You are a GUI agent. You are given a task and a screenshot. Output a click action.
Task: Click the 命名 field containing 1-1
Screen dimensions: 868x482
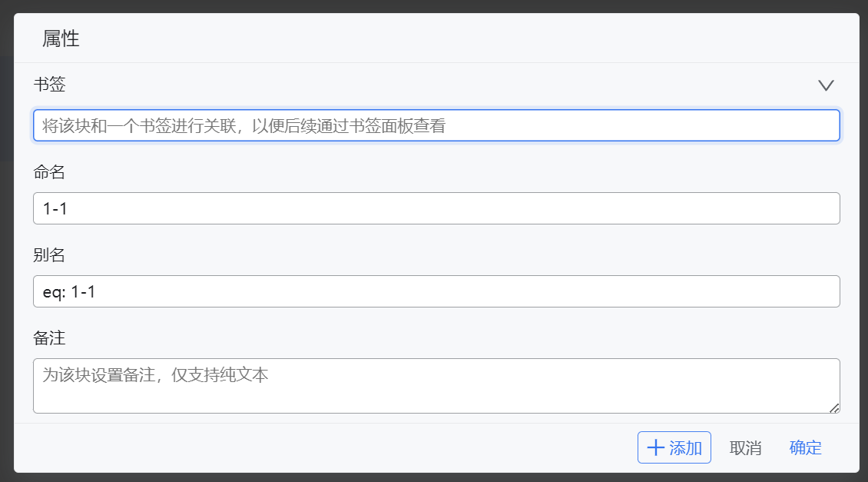tap(436, 208)
